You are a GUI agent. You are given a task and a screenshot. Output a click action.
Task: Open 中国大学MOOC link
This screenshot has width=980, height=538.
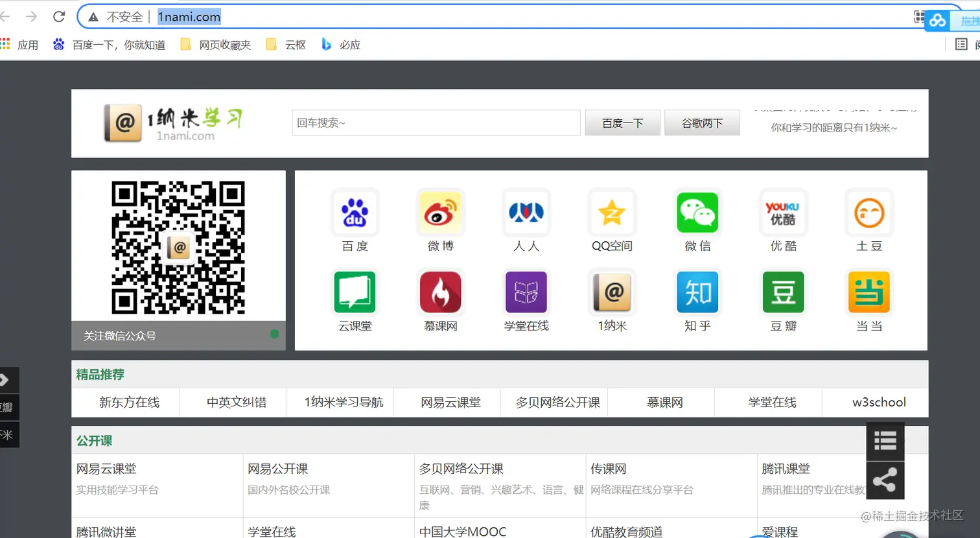463,532
